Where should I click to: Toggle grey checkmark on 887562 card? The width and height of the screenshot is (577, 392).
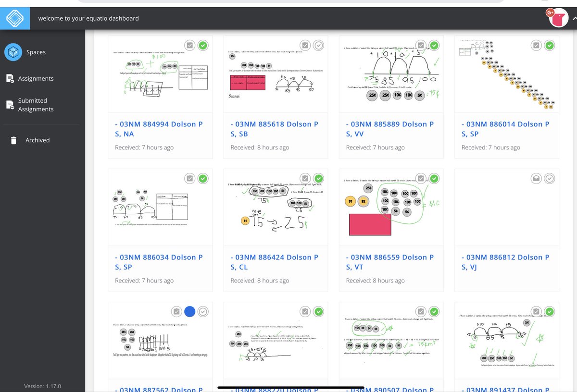tap(203, 312)
